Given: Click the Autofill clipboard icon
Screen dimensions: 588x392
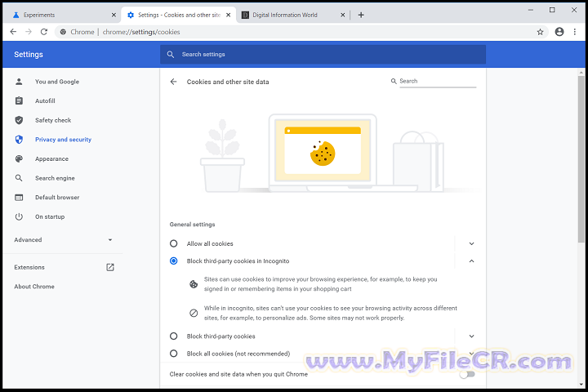Looking at the screenshot, I should click(19, 100).
